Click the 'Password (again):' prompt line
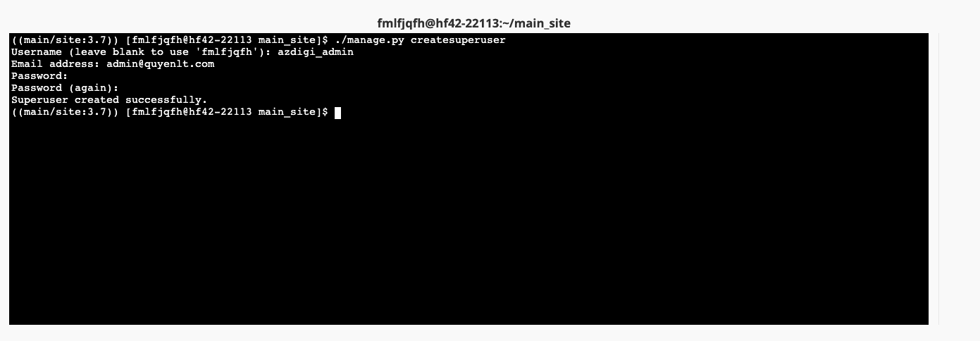 pos(65,88)
